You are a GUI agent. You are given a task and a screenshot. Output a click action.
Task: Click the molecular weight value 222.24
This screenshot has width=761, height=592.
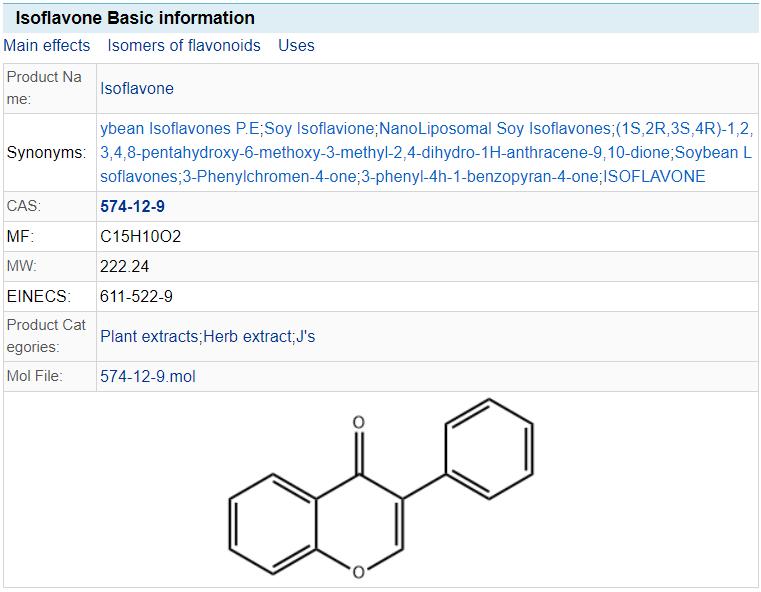125,267
